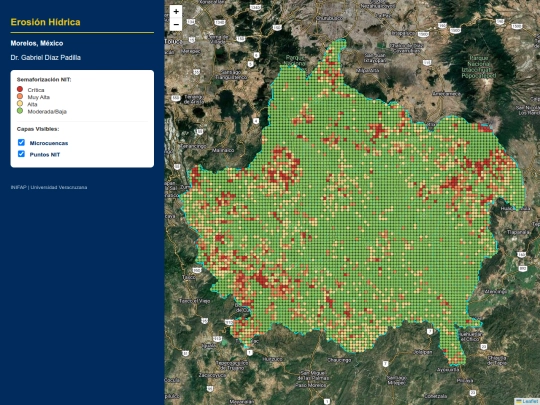Select the Crítica red legend swatch
This screenshot has height=405, width=540.
[x=20, y=89]
